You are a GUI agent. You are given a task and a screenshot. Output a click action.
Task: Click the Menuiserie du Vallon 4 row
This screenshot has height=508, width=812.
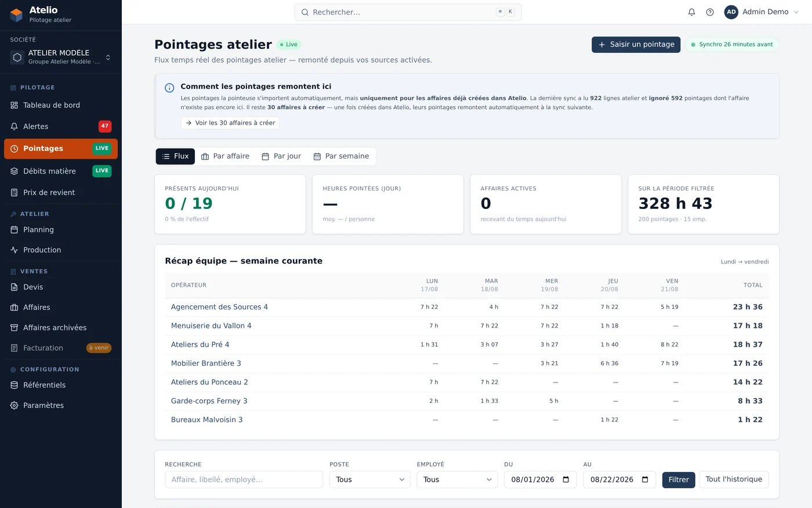[x=467, y=326]
